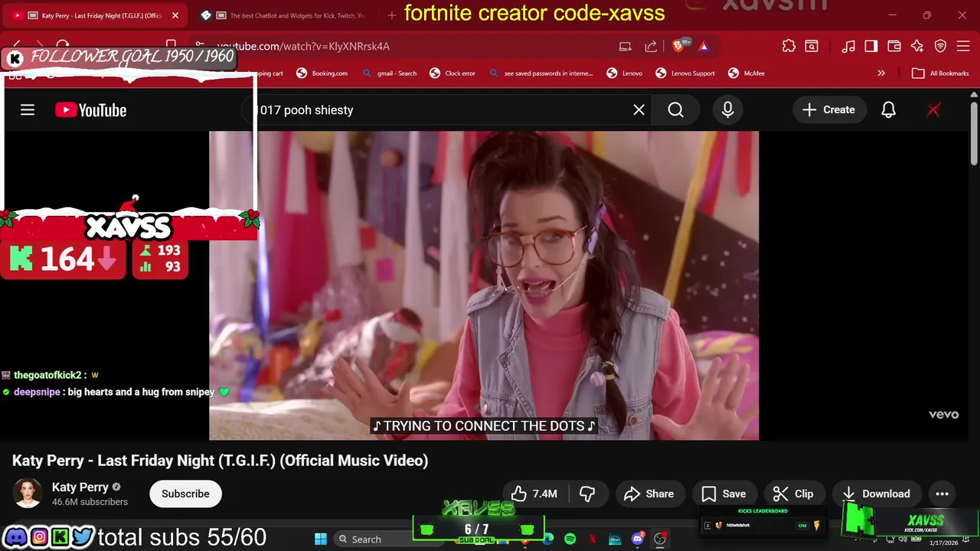Open Katy Perry channel avatar
This screenshot has height=551, width=980.
tap(28, 494)
